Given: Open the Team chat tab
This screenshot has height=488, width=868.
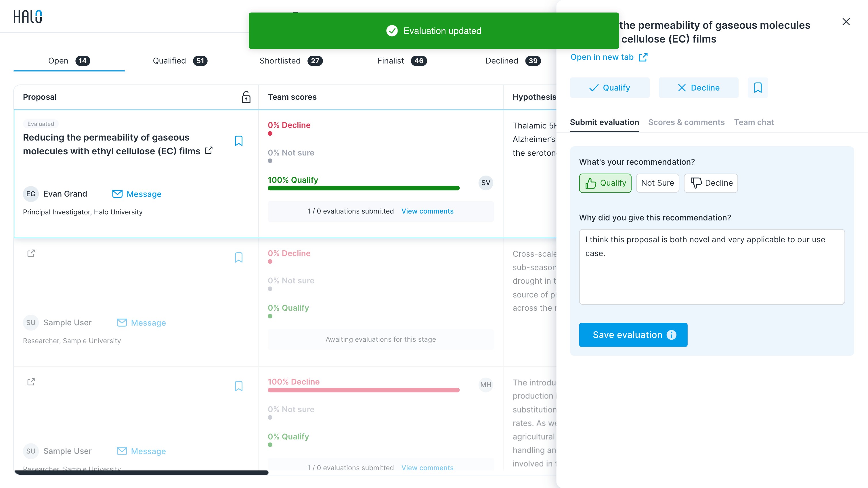Looking at the screenshot, I should (754, 122).
